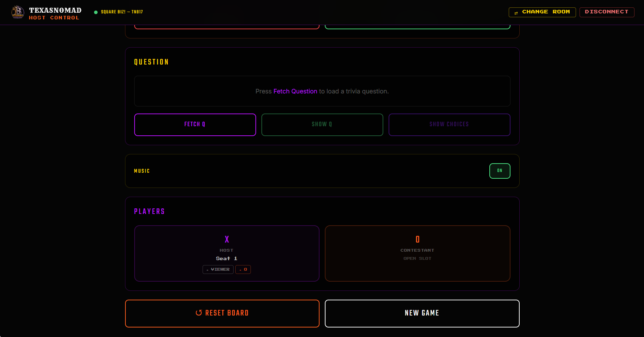Viewport: 644px width, 337px height.
Task: Click the Show Choices button
Action: 449,124
